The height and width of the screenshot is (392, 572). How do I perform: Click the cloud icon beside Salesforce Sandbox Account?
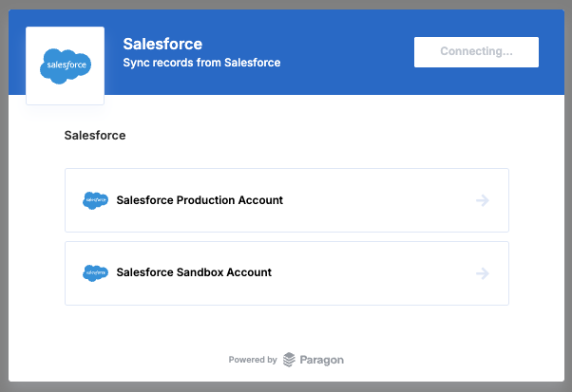pyautogui.click(x=95, y=272)
